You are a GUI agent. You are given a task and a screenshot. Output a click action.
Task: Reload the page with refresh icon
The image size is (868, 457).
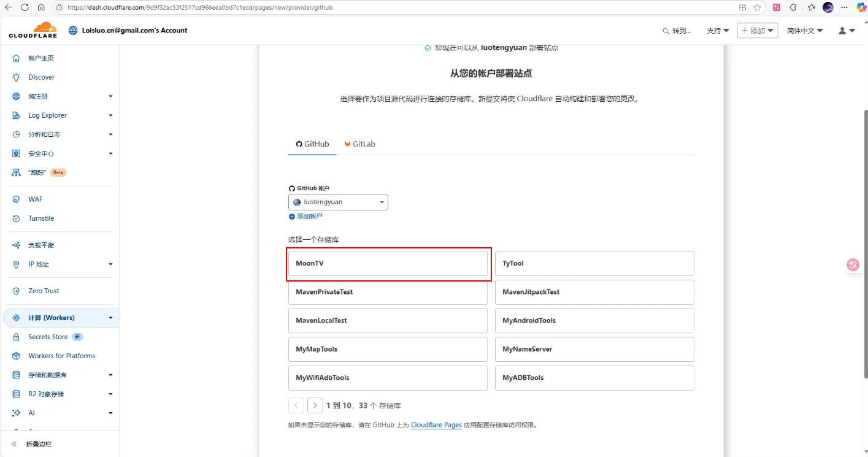25,7
